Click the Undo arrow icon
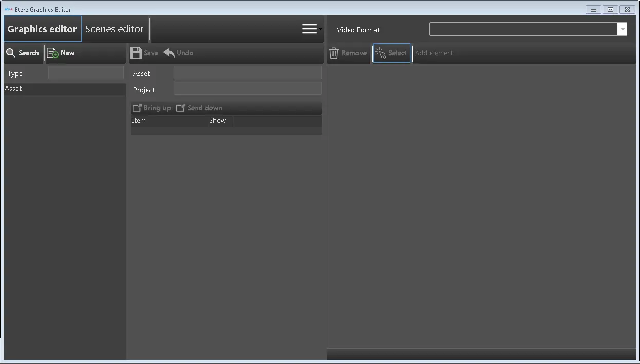 tap(169, 53)
